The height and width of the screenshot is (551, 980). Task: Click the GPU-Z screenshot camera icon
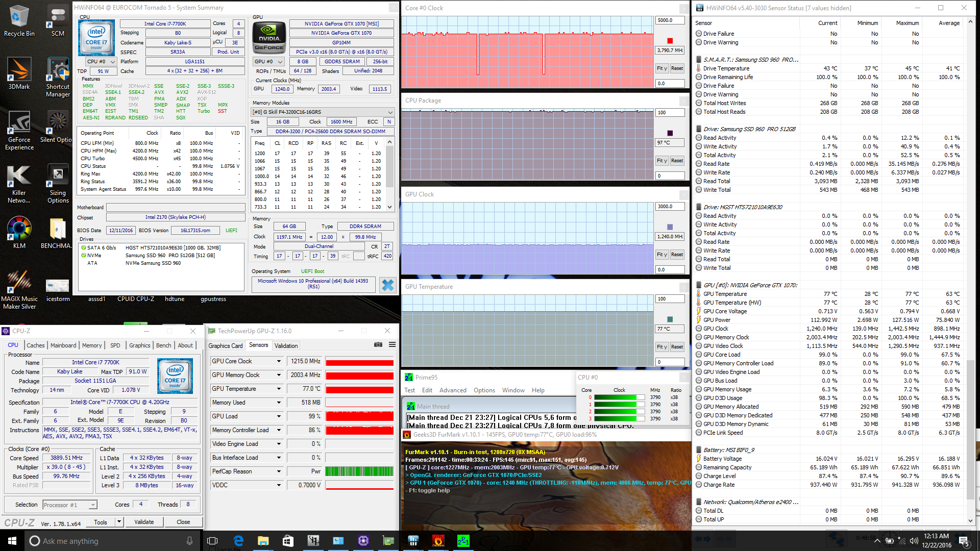pos(378,345)
